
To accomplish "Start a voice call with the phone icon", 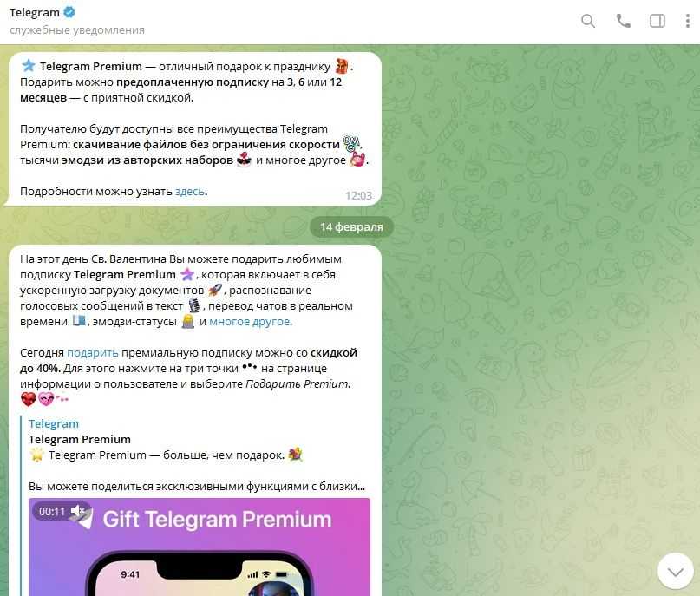I will (623, 21).
